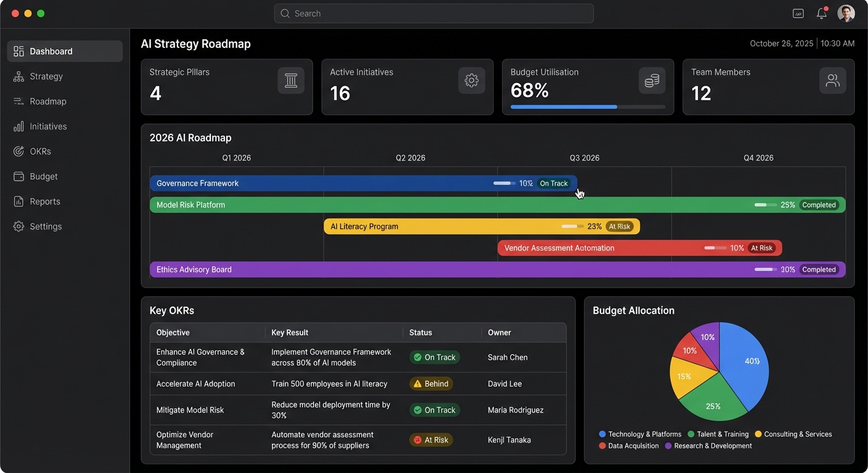
Task: Click the Completed badge on Model Risk Platform
Action: (819, 204)
